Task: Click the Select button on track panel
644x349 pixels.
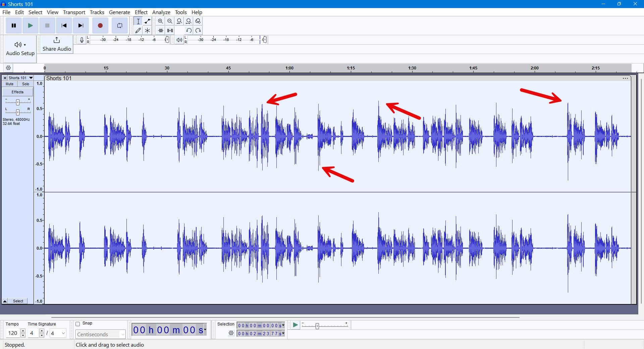Action: pyautogui.click(x=18, y=301)
